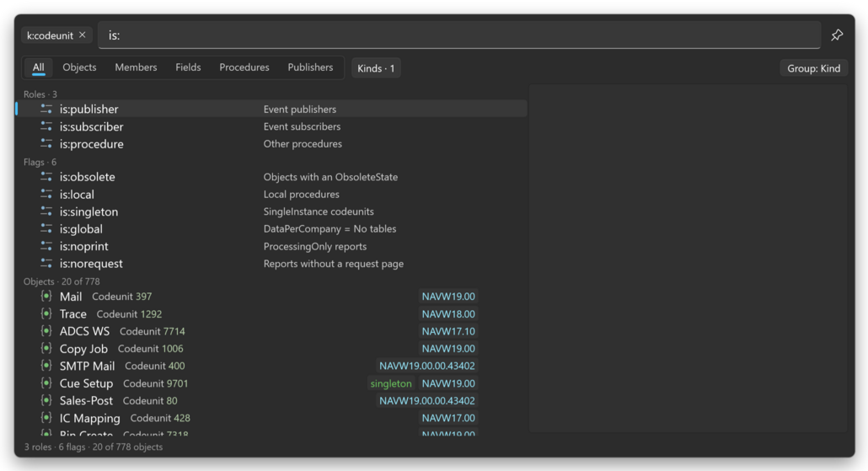
Task: Click the codeunit icon for Sales-Post
Action: [46, 401]
